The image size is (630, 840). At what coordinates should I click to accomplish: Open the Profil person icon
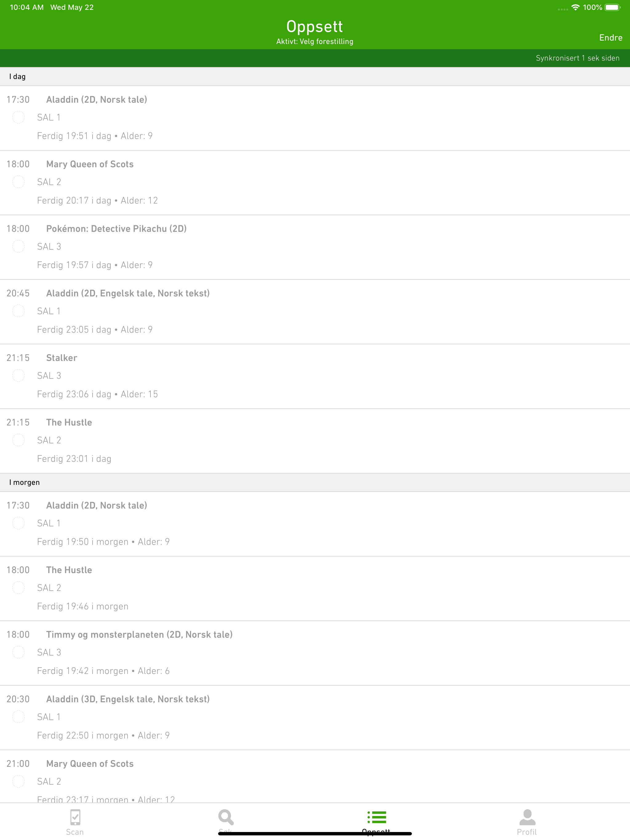tap(527, 817)
